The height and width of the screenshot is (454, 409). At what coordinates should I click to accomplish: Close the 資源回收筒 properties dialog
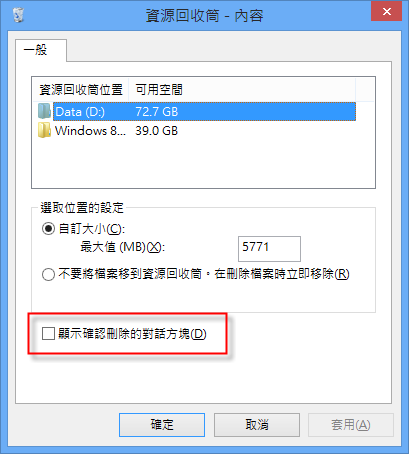pyautogui.click(x=387, y=11)
